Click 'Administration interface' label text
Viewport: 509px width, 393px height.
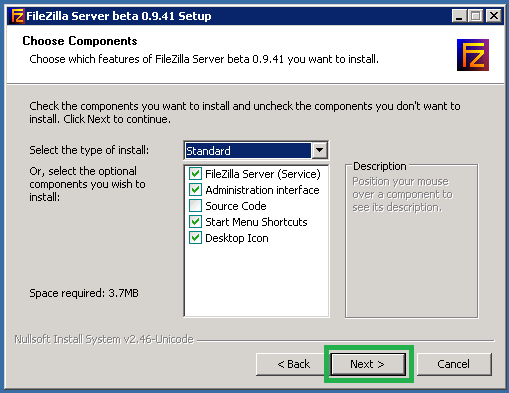262,190
